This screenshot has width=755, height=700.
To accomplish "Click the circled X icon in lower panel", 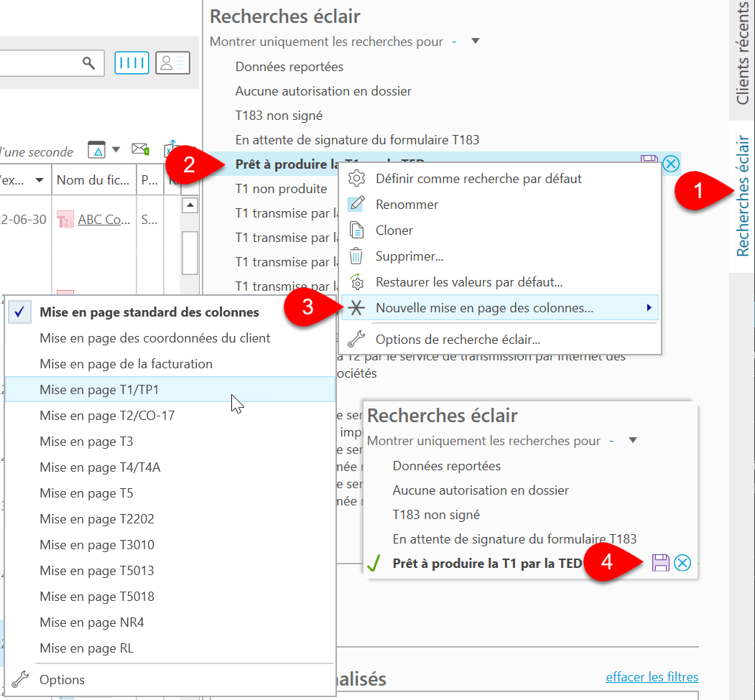I will [682, 562].
